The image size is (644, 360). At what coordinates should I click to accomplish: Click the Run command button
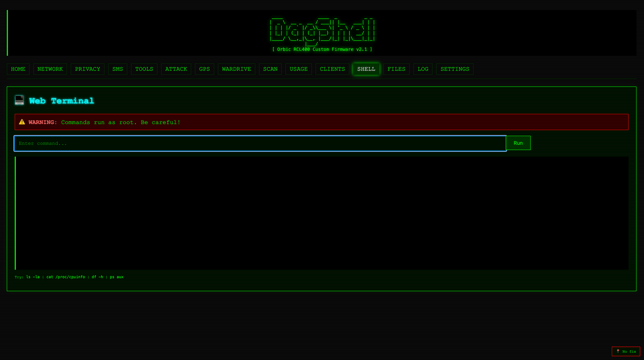tap(518, 143)
